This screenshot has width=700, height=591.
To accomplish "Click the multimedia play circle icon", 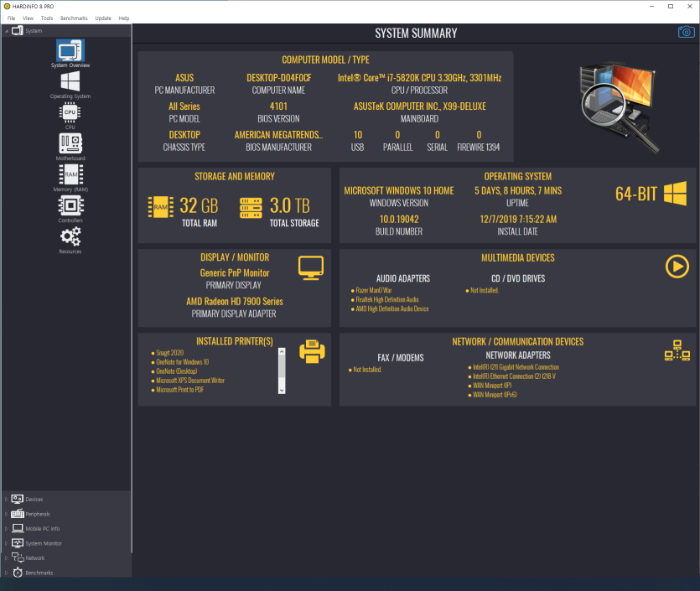I will click(x=677, y=267).
